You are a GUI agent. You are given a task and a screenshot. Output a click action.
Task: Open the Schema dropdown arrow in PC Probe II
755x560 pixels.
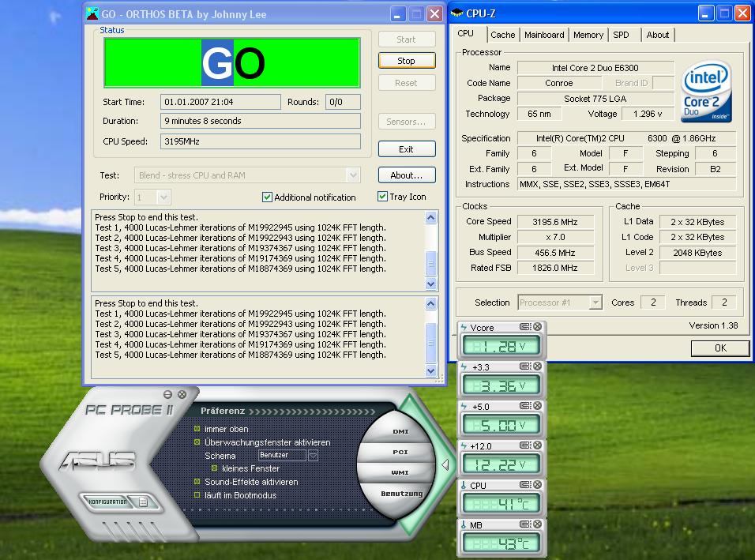(313, 455)
